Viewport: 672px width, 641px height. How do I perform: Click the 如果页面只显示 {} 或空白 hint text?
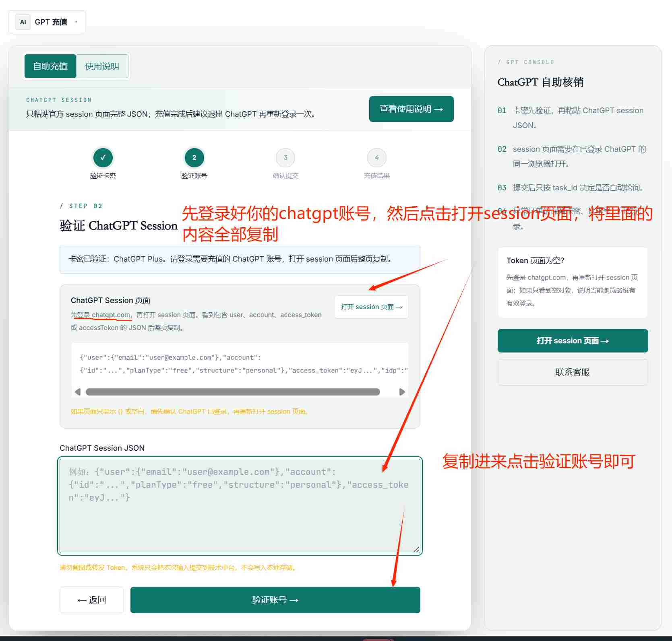tap(190, 411)
